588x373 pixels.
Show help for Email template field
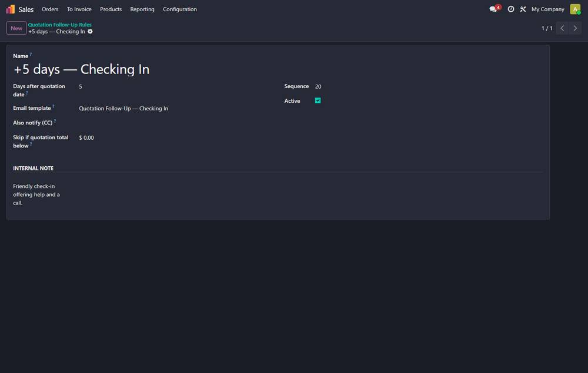[54, 106]
